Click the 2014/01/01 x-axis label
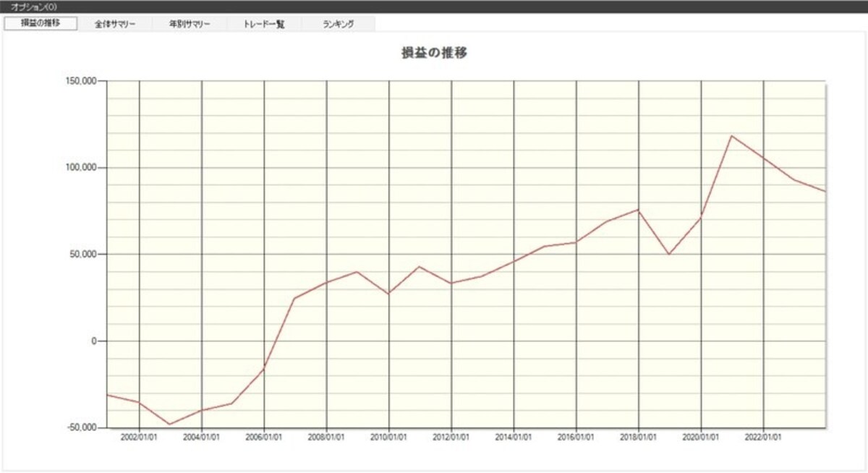Viewport: 868px width, 473px height. click(514, 437)
